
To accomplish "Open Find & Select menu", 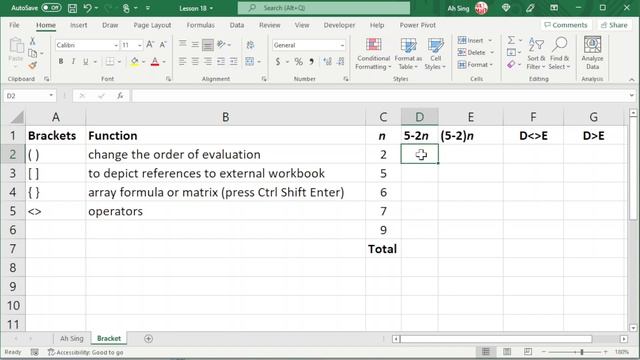I will click(559, 53).
